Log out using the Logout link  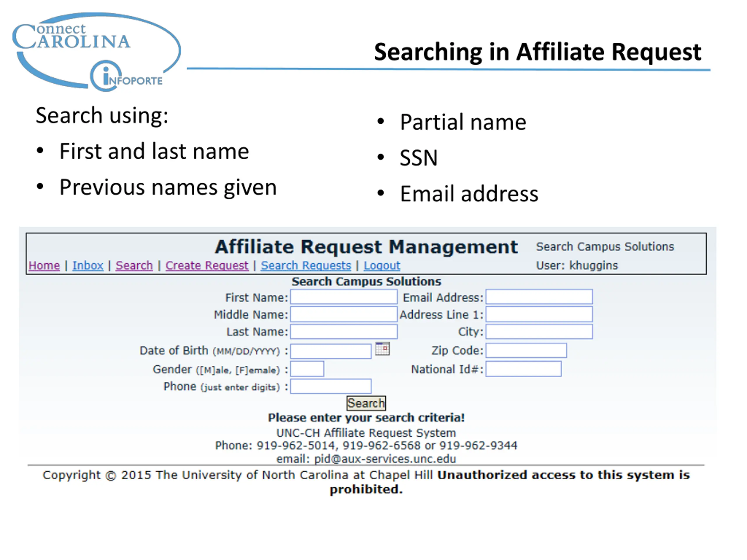tap(382, 266)
